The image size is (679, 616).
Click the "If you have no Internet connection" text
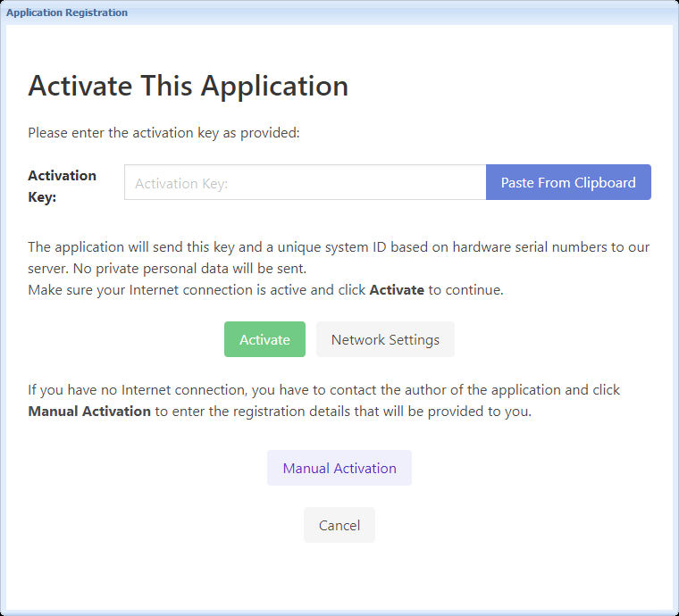134,390
